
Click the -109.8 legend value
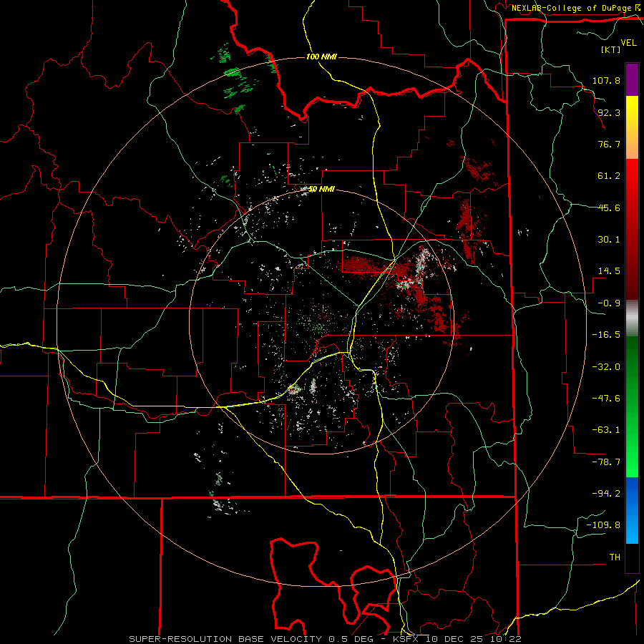(x=603, y=525)
